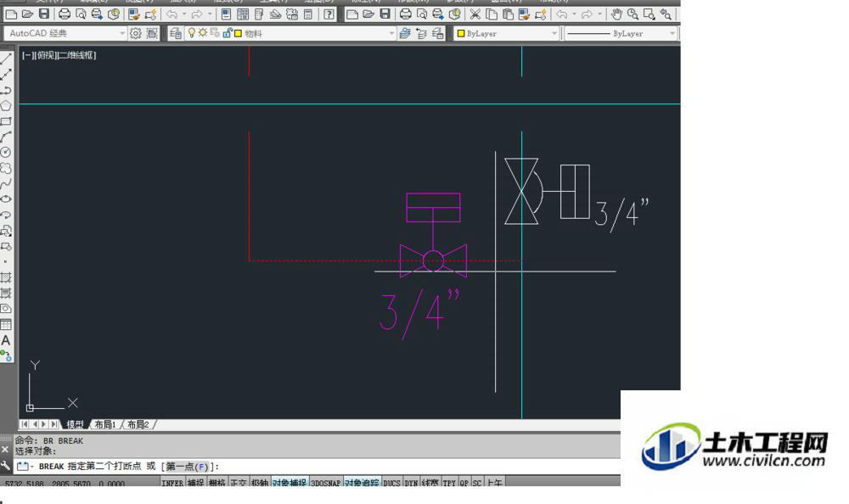Toggle 对象追踪 object snap tracking
849x504 pixels.
[363, 482]
